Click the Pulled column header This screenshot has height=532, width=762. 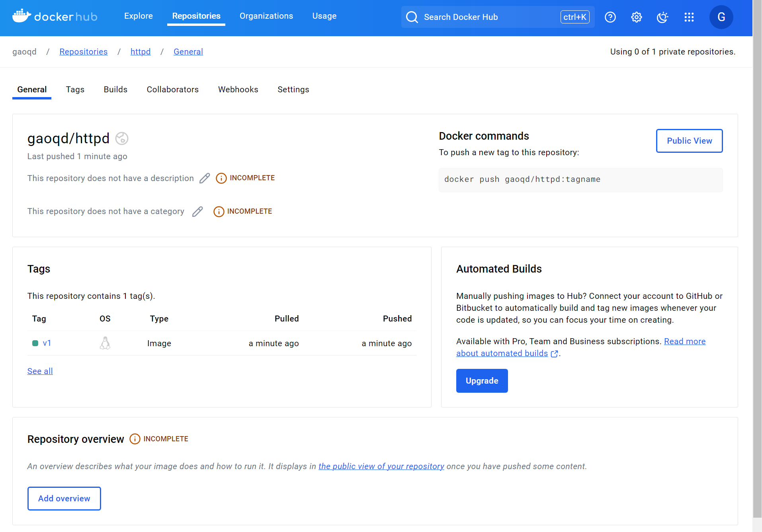pos(287,319)
